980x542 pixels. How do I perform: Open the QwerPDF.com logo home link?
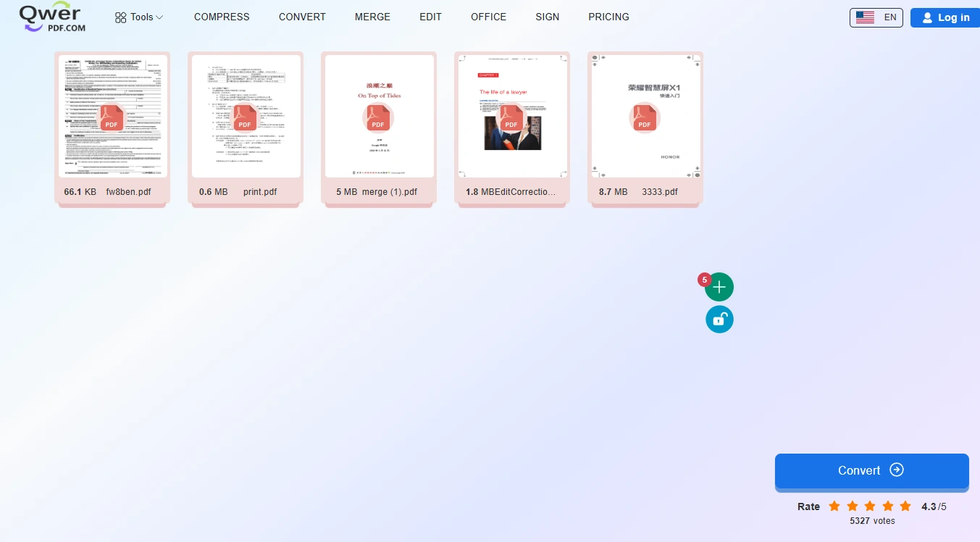(x=52, y=17)
